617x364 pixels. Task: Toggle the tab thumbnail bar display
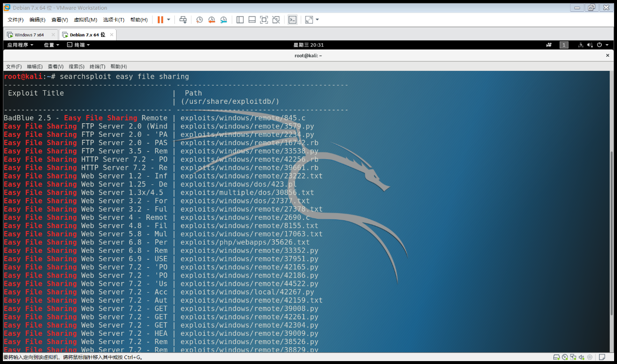click(x=252, y=19)
